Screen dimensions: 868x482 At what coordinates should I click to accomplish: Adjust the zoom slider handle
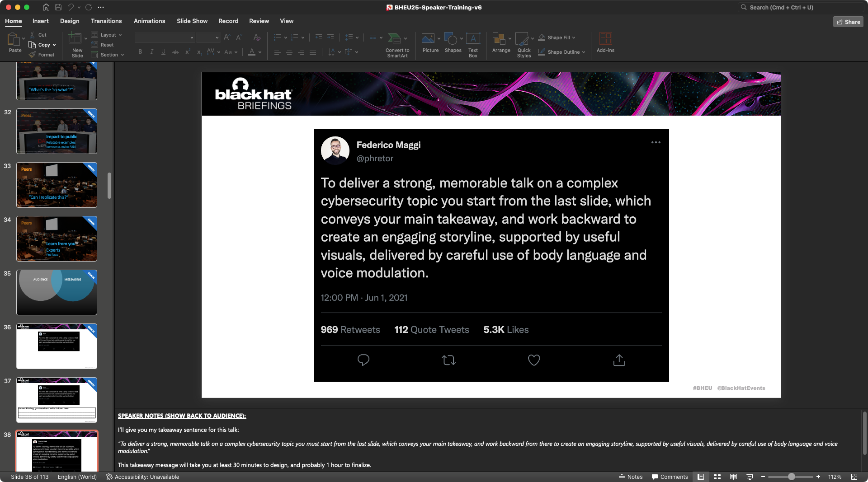pos(791,477)
